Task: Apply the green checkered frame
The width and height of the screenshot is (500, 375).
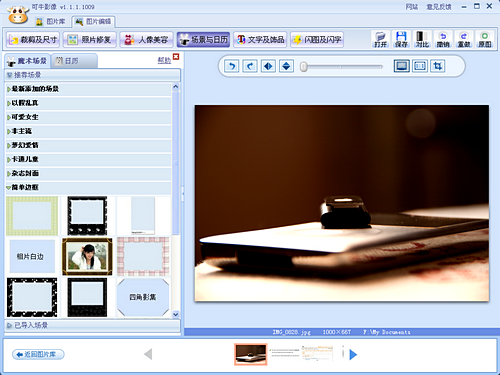Action: point(32,216)
